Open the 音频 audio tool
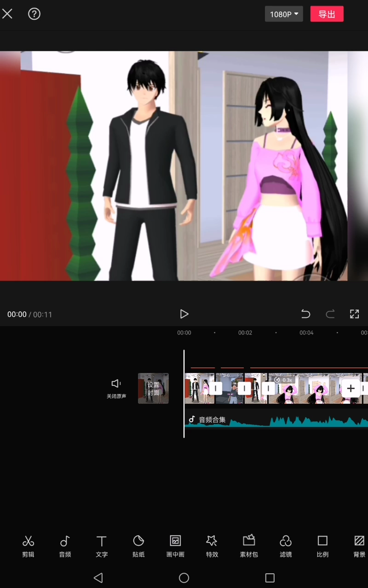368x588 pixels. [65, 546]
